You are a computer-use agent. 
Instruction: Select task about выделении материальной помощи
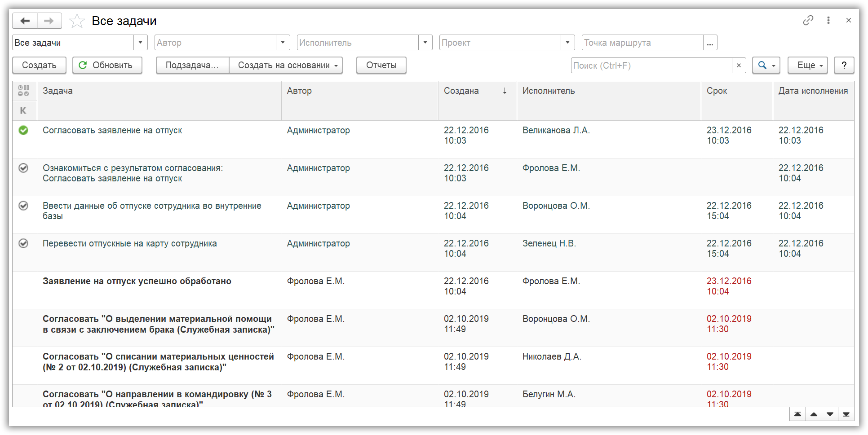(158, 324)
